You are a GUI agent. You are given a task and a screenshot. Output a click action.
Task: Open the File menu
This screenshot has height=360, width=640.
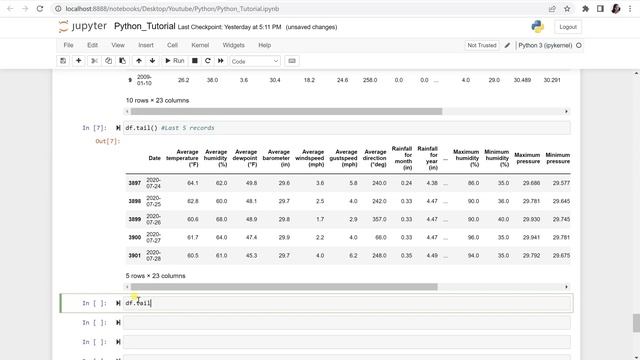click(x=69, y=45)
